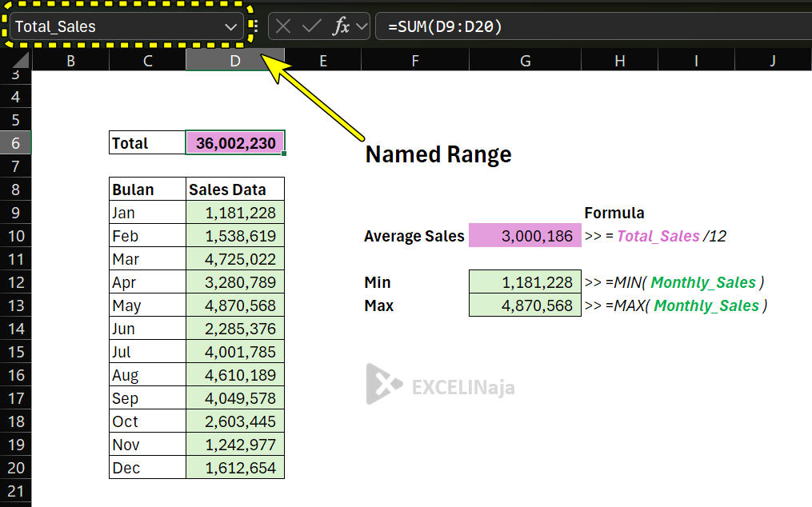Select row 20 header
Screen dimensions: 812x507
coord(16,468)
